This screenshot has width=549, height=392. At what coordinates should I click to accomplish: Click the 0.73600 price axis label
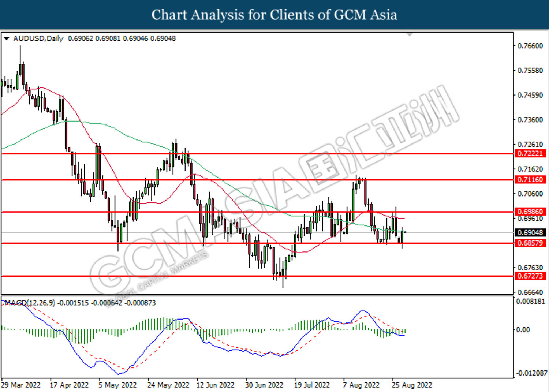point(530,120)
